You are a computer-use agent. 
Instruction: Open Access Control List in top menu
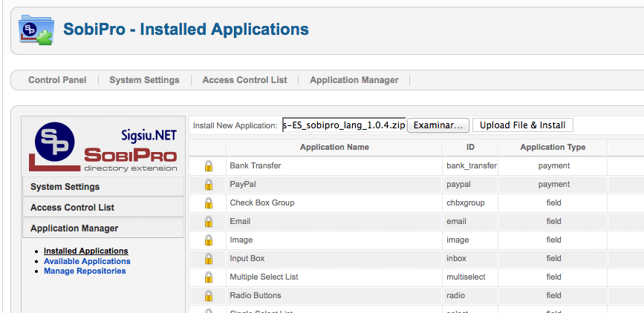coord(245,80)
